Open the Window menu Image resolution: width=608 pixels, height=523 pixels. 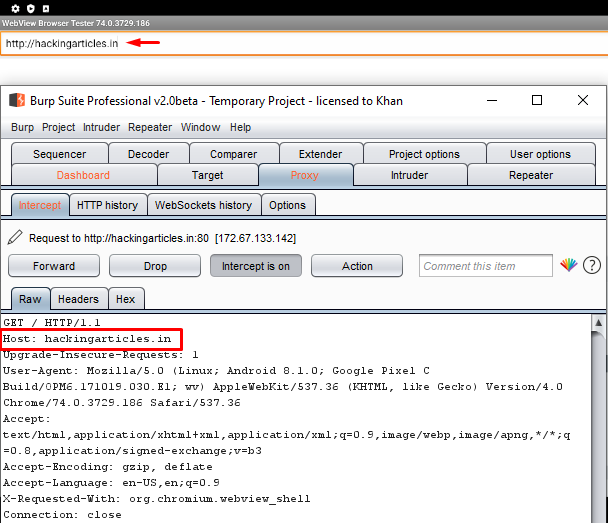pyautogui.click(x=200, y=127)
